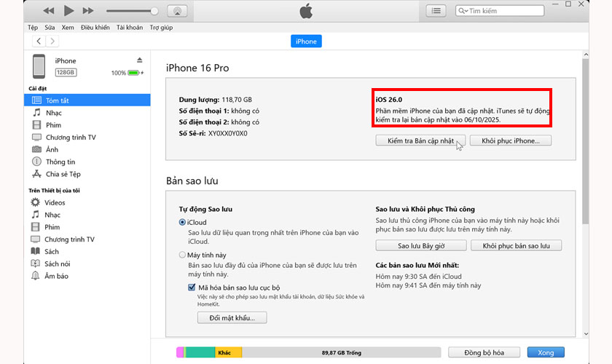Click the rewind playback button
The height and width of the screenshot is (364, 612).
[x=49, y=11]
